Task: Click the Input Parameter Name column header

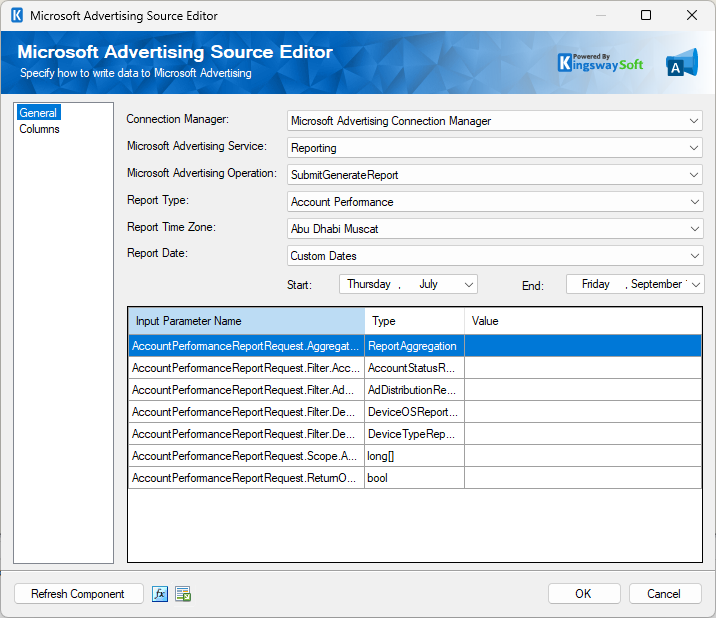Action: pos(246,321)
